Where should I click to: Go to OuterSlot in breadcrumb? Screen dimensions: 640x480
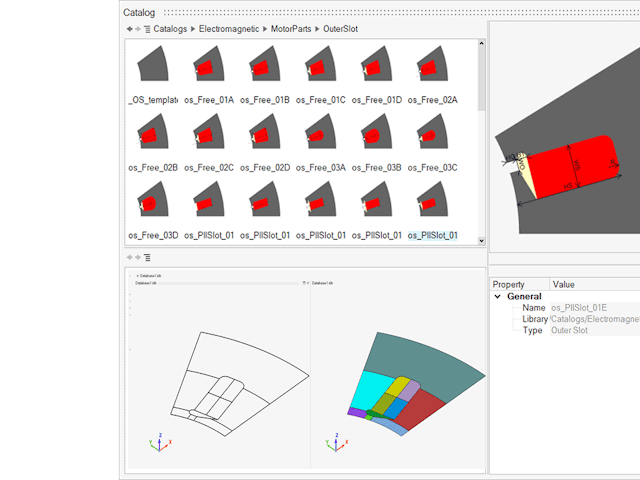click(x=340, y=29)
